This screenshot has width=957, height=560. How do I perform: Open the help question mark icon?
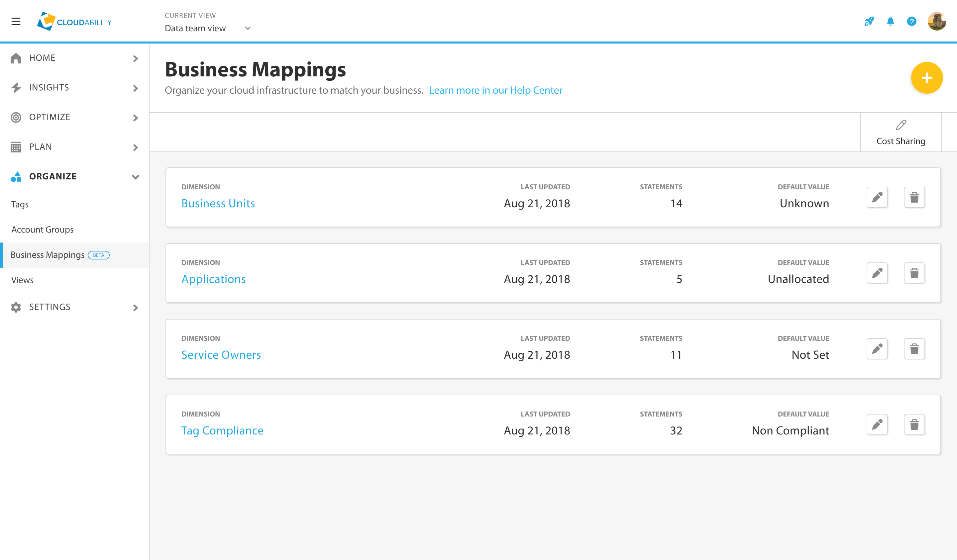tap(911, 22)
